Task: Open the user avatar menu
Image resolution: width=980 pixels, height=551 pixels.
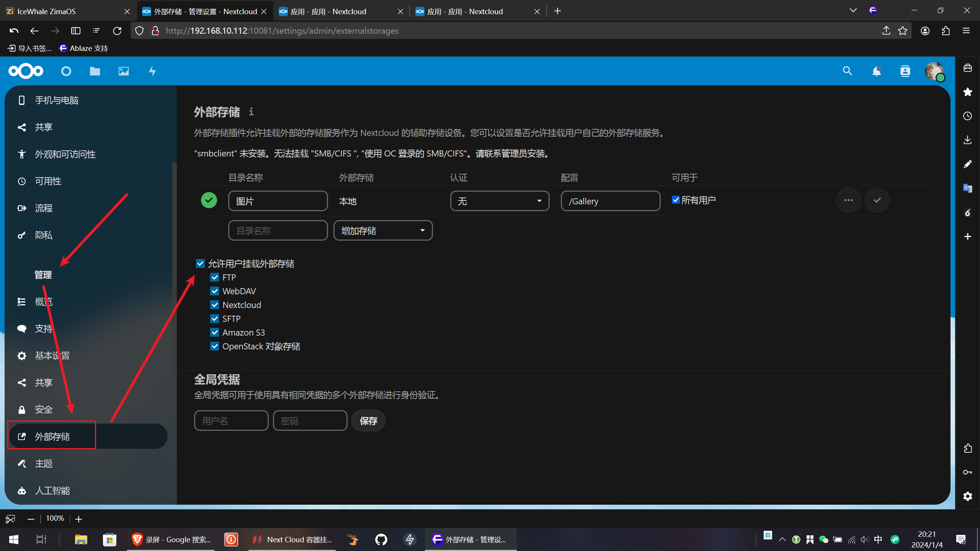Action: click(x=934, y=71)
